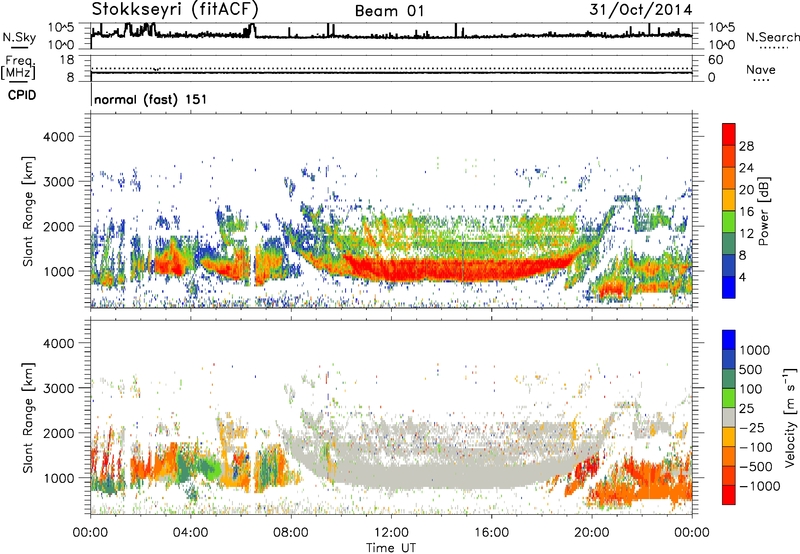Click the gray segment of the velocity colorbar

pyautogui.click(x=729, y=417)
